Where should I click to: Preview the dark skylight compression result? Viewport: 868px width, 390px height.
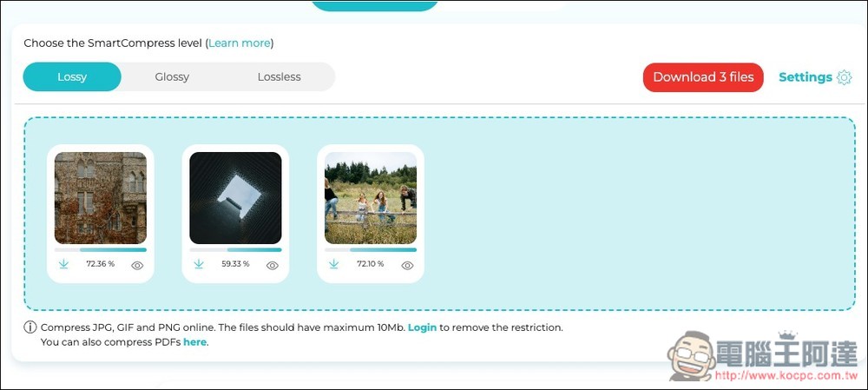tap(273, 266)
